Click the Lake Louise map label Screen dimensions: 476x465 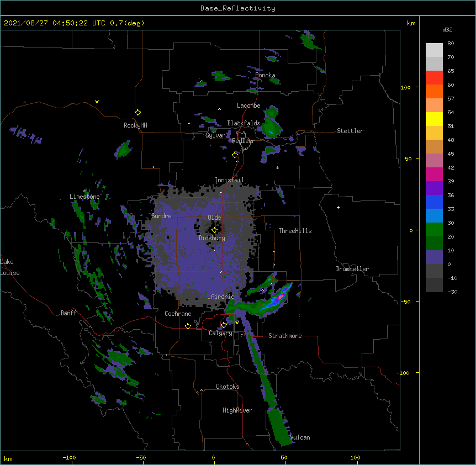10,267
